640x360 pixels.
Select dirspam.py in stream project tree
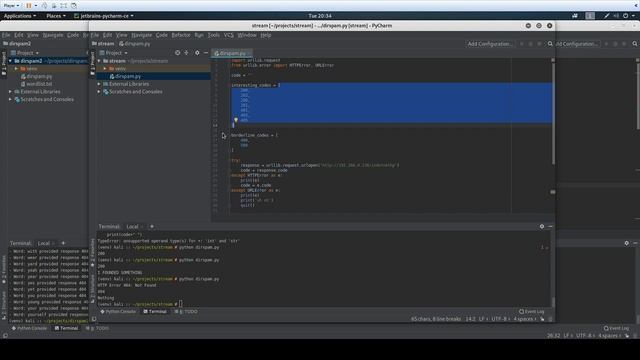tap(128, 76)
